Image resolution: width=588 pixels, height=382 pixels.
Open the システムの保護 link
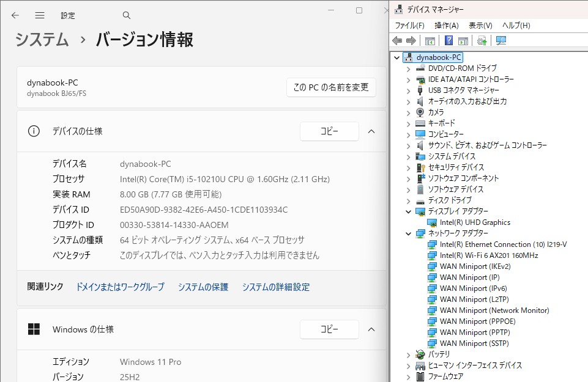tap(203, 287)
